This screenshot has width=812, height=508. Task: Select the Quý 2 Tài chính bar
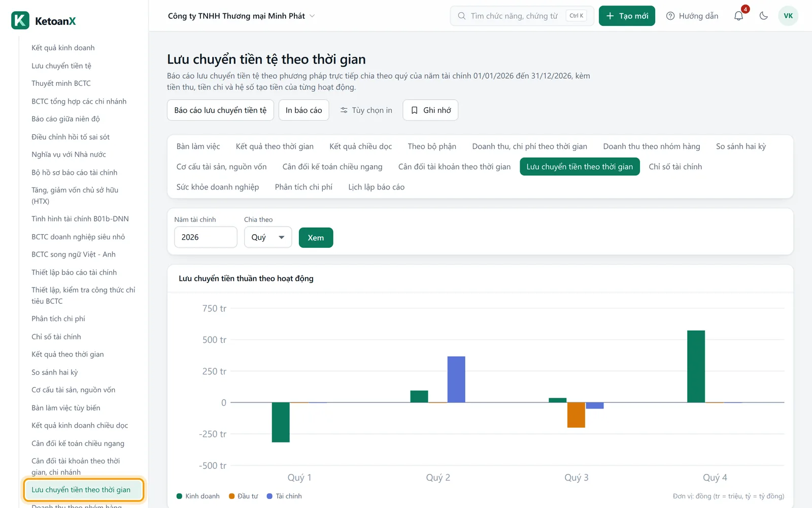pyautogui.click(x=456, y=379)
